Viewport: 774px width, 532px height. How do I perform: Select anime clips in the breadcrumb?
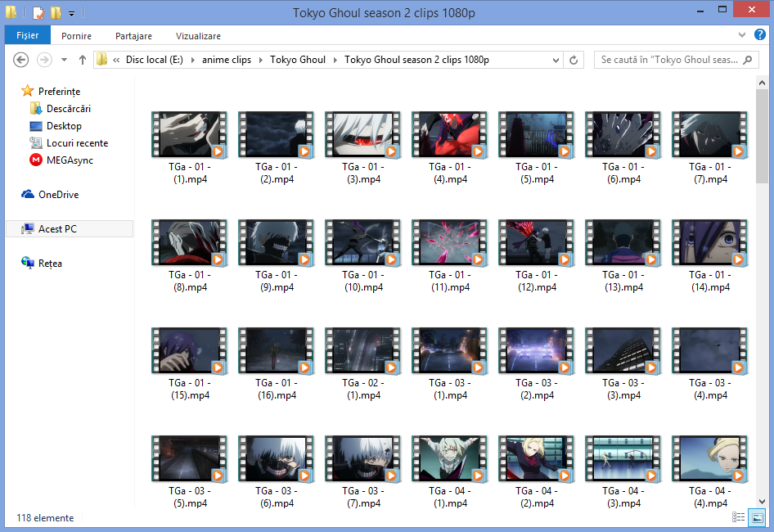(227, 60)
